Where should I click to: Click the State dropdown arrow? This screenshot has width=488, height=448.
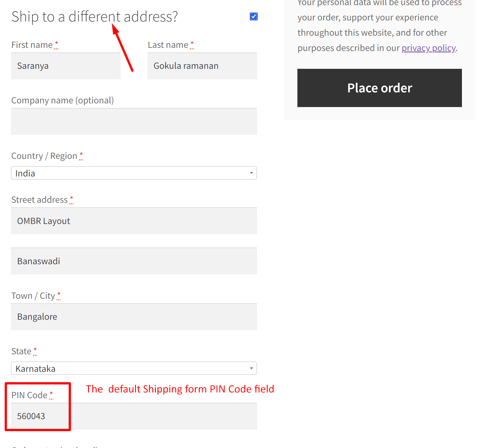(x=251, y=368)
